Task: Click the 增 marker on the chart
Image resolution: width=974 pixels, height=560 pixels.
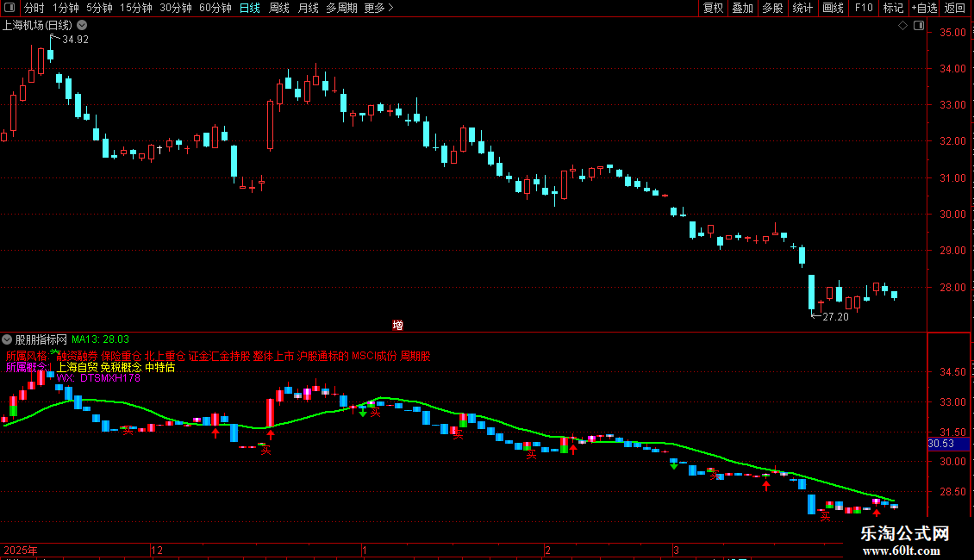Action: 397,325
